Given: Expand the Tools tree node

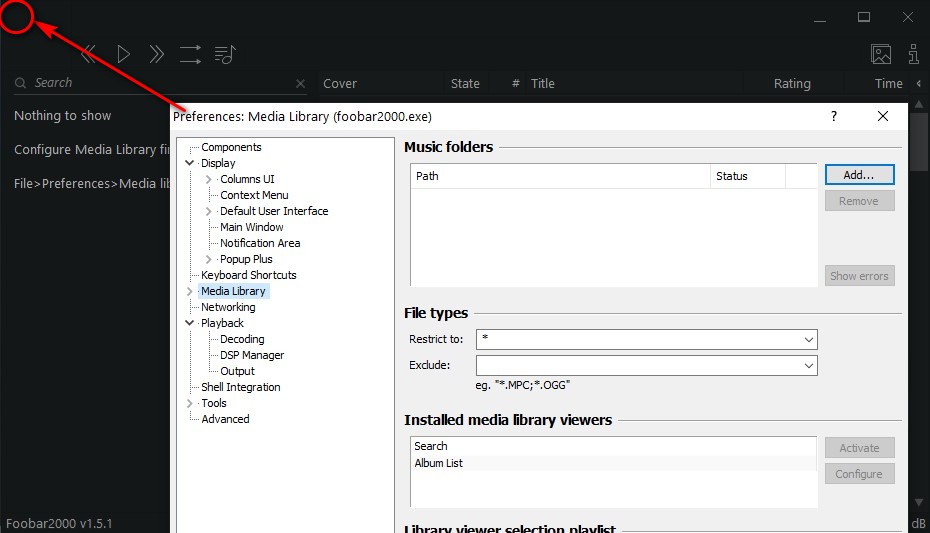Looking at the screenshot, I should click(x=190, y=403).
